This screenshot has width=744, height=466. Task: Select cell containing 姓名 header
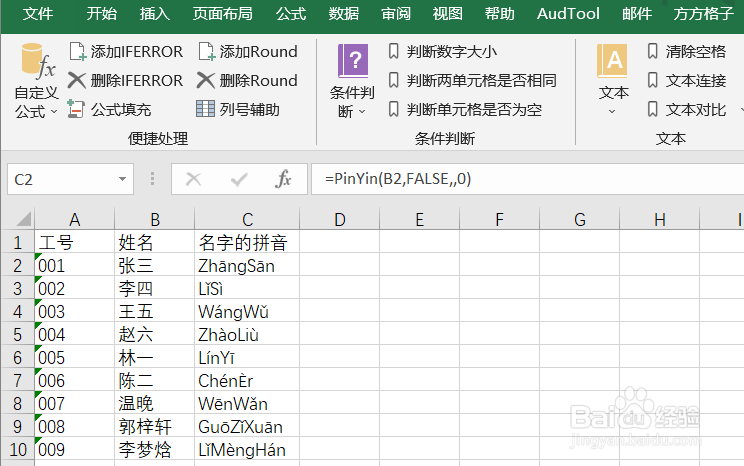tap(155, 242)
